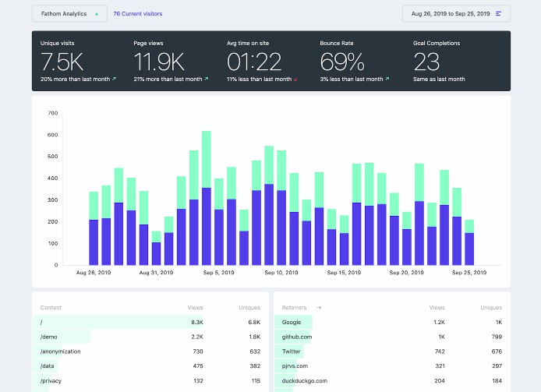Click the up arrow under Unique visits
Viewport: 541px width, 392px height.
(113, 79)
